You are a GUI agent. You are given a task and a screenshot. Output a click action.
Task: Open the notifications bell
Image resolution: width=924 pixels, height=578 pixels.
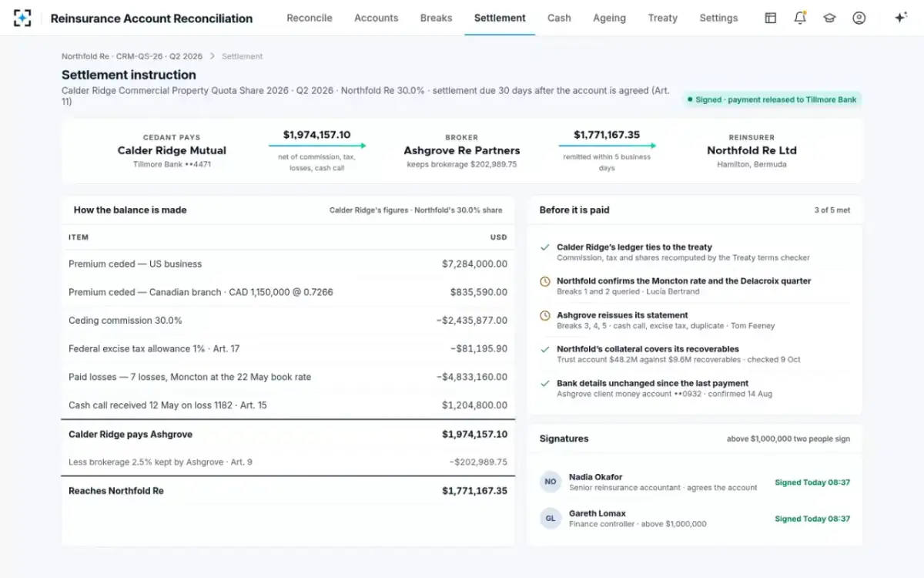coord(800,18)
